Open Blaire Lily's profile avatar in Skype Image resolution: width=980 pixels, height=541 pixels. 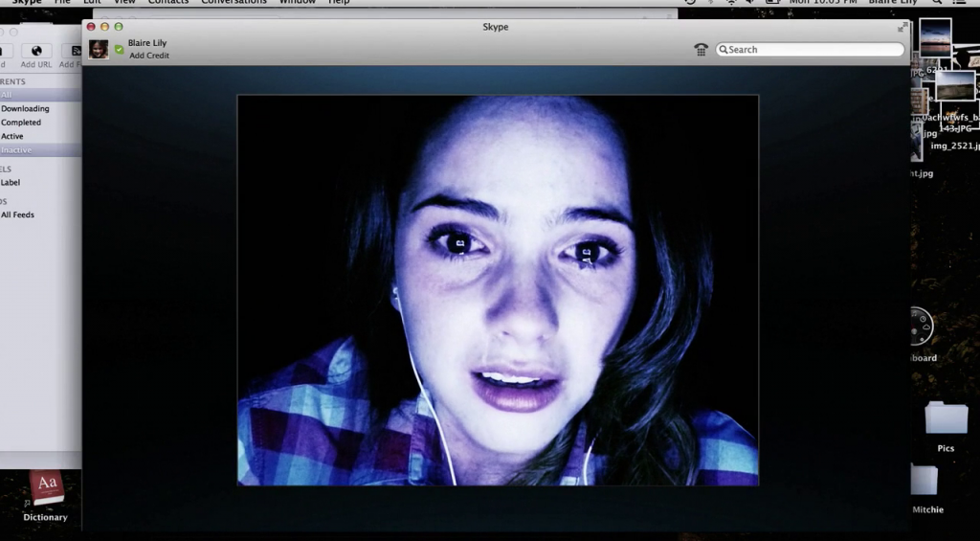pyautogui.click(x=99, y=50)
